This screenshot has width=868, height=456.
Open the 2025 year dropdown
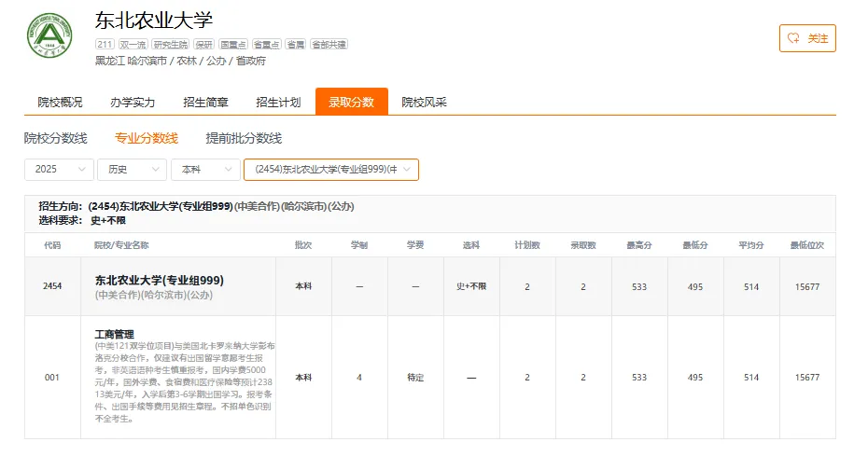pyautogui.click(x=59, y=170)
